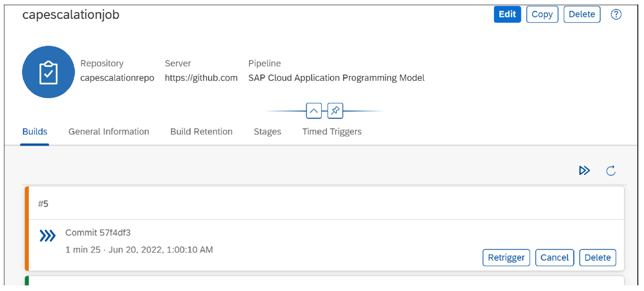Click the Repository label
Viewport: 644px width, 291px height.
102,64
